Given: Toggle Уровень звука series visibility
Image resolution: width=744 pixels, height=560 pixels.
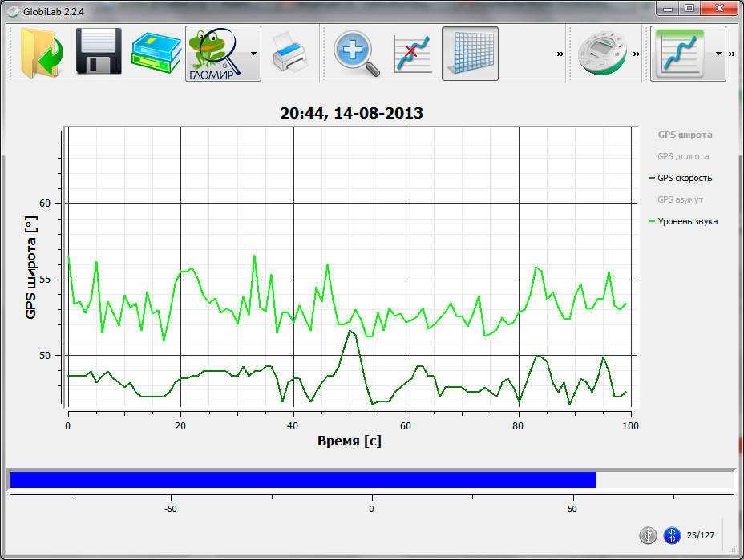Looking at the screenshot, I should (x=687, y=221).
